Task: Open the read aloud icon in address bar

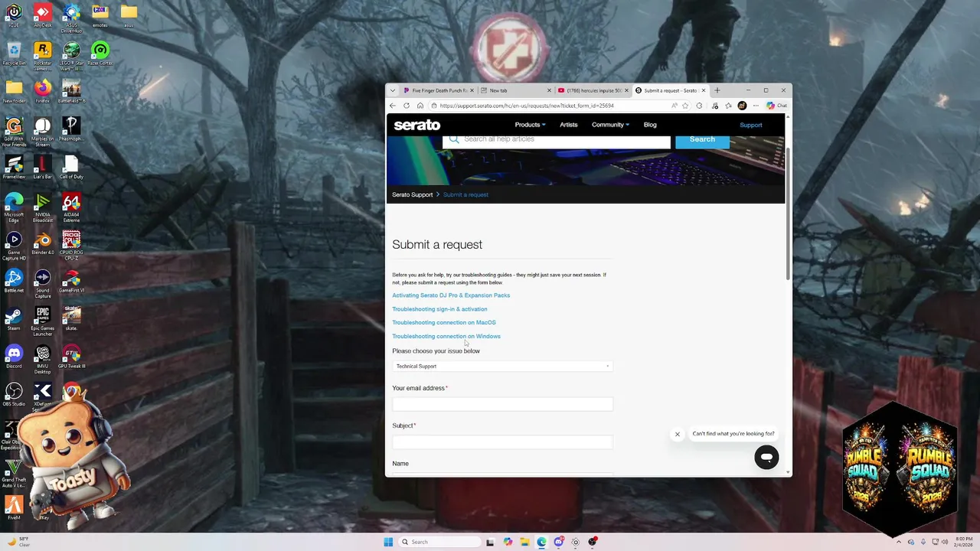Action: click(674, 106)
